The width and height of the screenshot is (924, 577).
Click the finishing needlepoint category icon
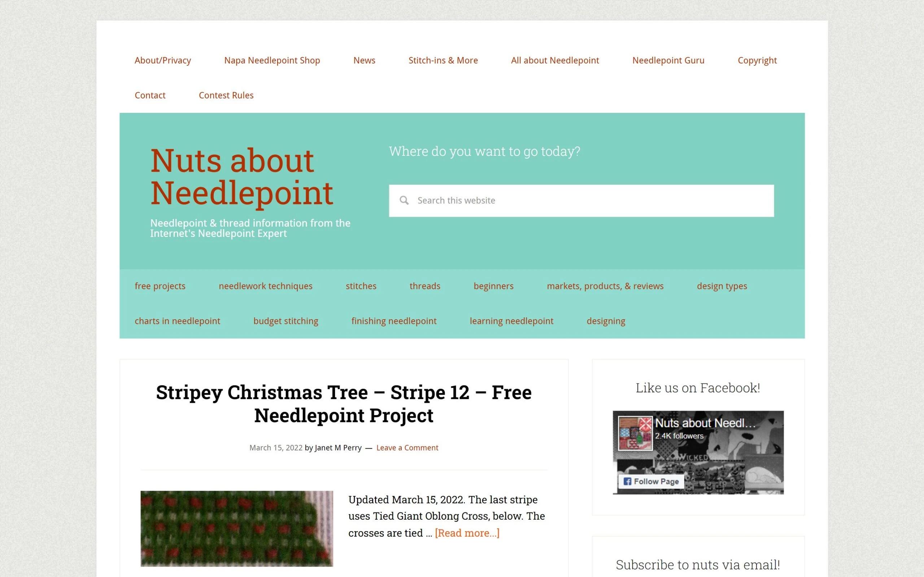click(x=394, y=320)
